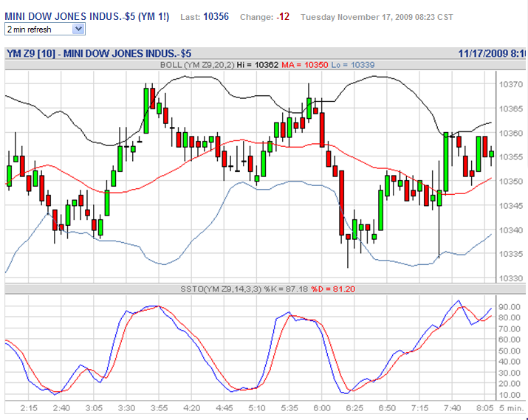This screenshot has height=420, width=528.
Task: Select the Last price value 10356
Action: click(216, 17)
